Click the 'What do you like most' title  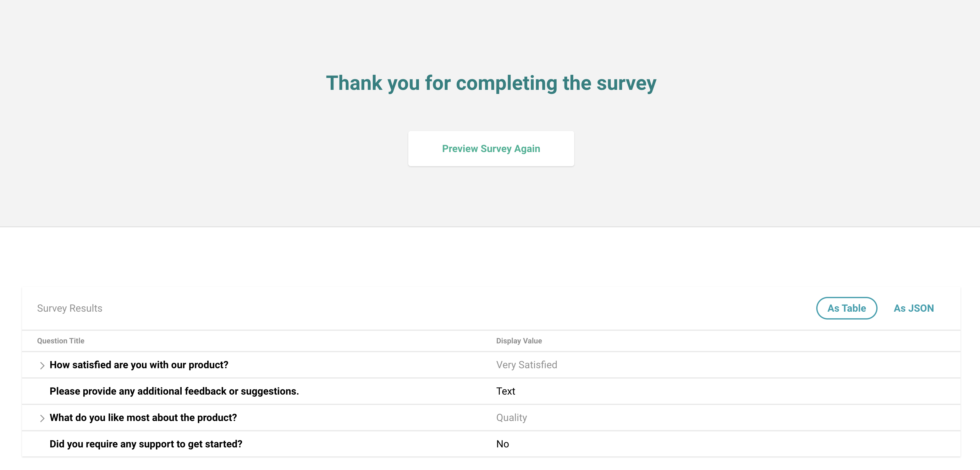point(143,418)
